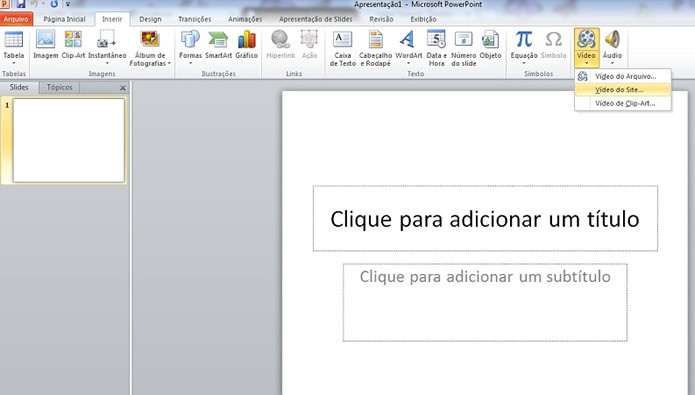695x395 pixels.
Task: Insert a Gráfico chart
Action: pos(246,44)
